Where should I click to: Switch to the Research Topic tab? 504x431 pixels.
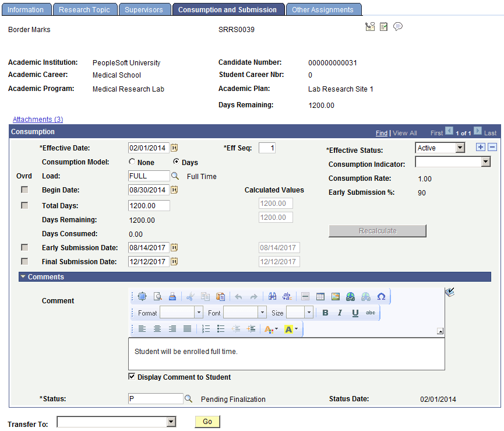[84, 10]
